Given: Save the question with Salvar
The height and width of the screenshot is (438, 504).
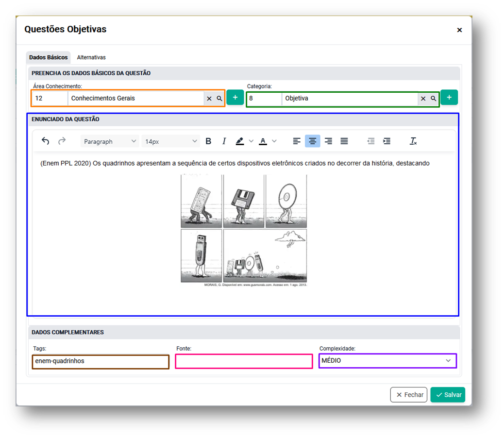Looking at the screenshot, I should [x=448, y=395].
